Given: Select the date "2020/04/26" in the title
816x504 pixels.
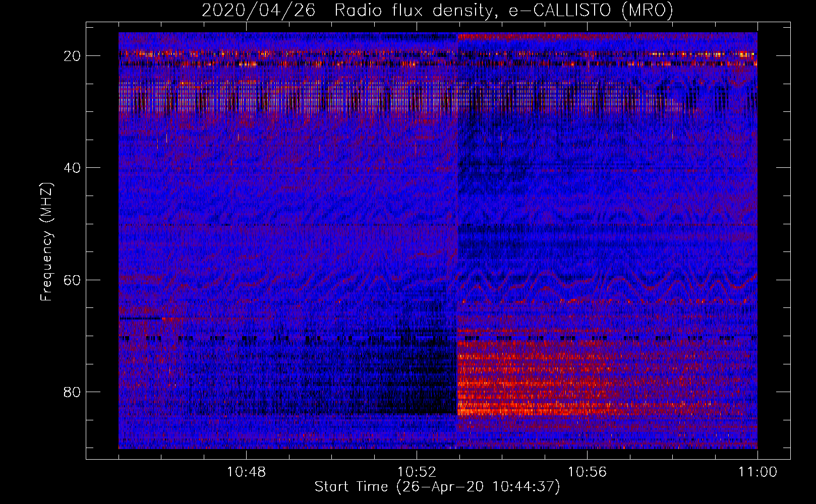Looking at the screenshot, I should pos(259,10).
